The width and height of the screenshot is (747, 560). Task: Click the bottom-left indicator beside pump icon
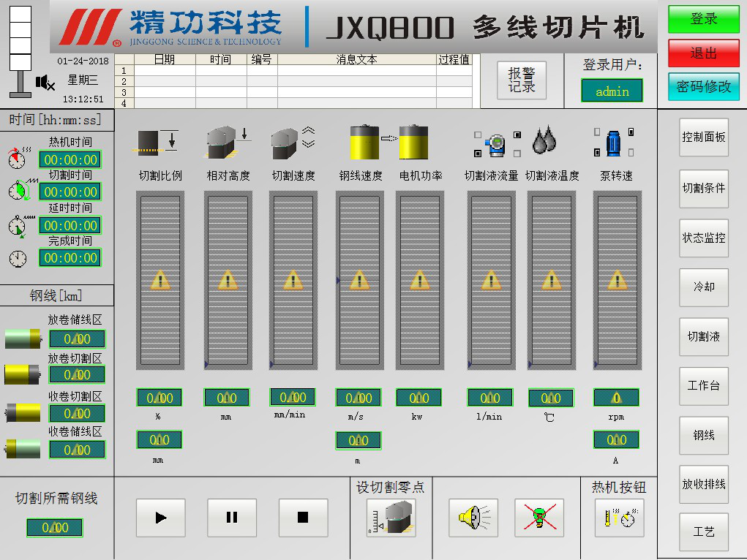click(597, 152)
